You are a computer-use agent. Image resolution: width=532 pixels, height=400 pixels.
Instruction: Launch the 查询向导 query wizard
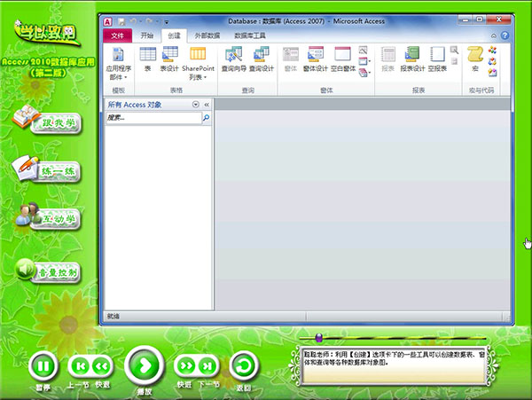234,59
